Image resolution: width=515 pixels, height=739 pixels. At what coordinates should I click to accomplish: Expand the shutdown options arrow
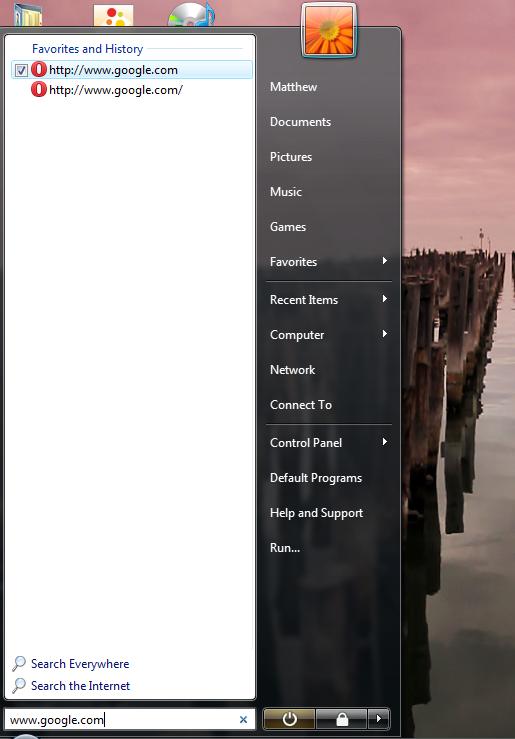coord(379,719)
